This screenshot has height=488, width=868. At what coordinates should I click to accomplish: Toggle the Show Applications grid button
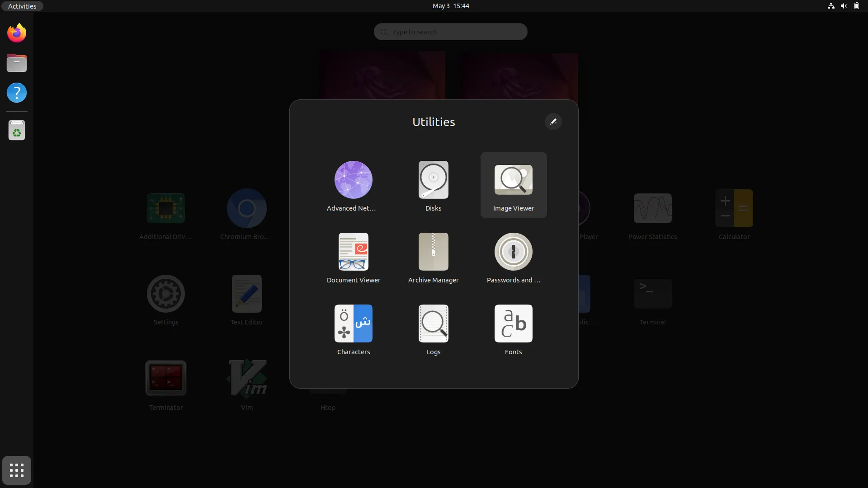click(x=17, y=470)
